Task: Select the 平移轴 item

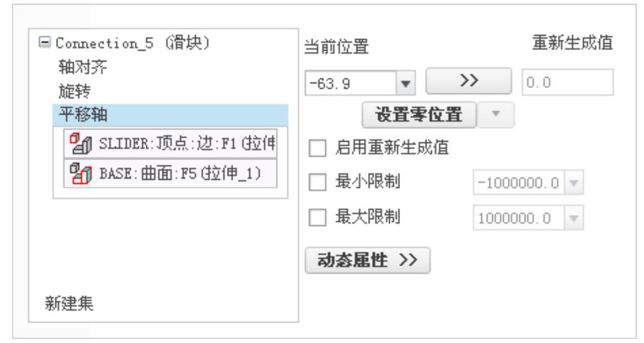Action: (x=170, y=115)
